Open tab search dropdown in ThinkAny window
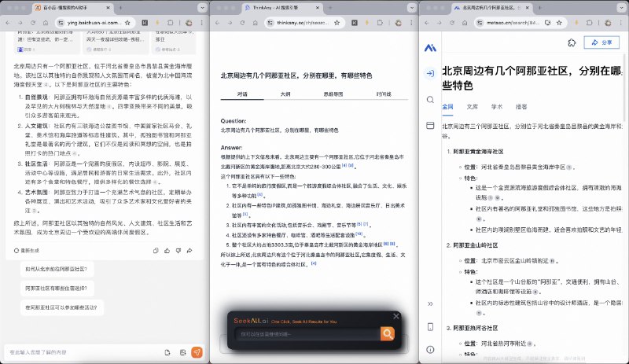629x364 pixels. click(411, 8)
